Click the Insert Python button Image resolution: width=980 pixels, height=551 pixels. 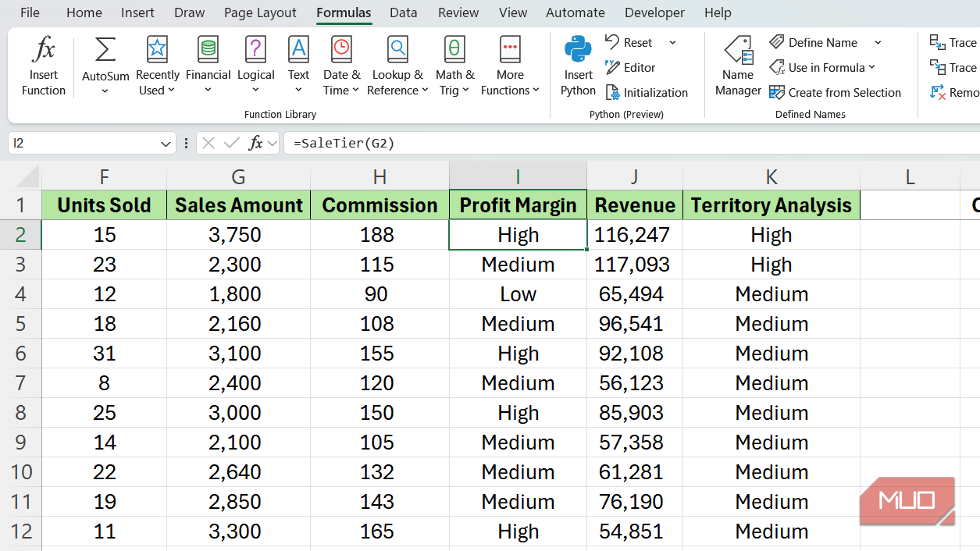click(578, 66)
